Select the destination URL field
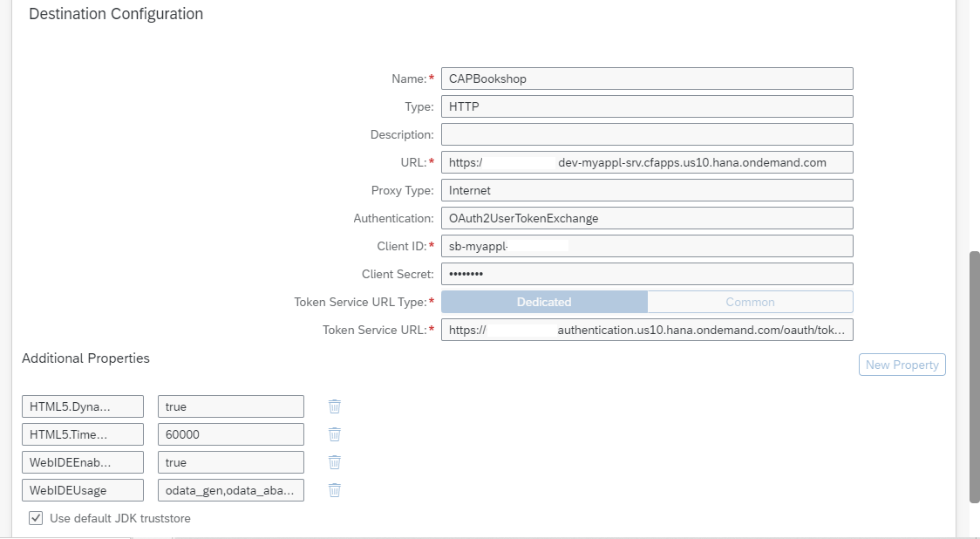 coord(647,162)
